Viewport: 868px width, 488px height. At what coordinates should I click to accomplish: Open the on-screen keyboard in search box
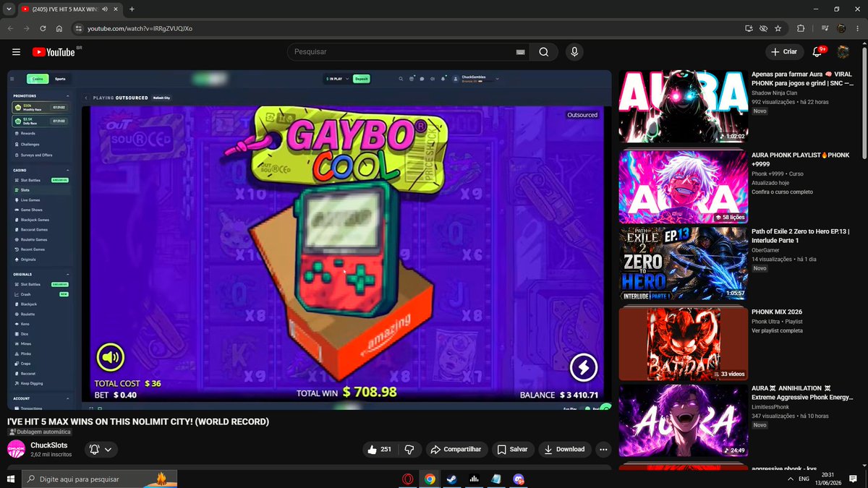(x=520, y=52)
